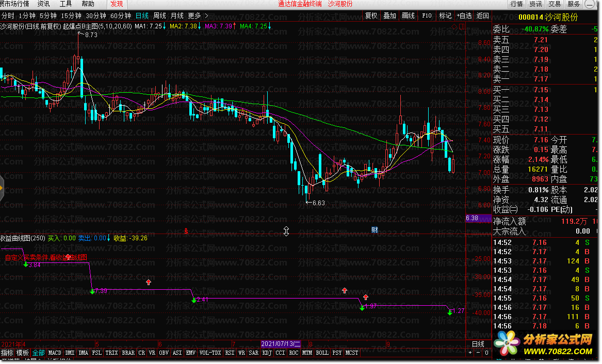Image resolution: width=602 pixels, height=364 pixels.
Task: Open the 画线 drawing tools
Action: pyautogui.click(x=409, y=16)
